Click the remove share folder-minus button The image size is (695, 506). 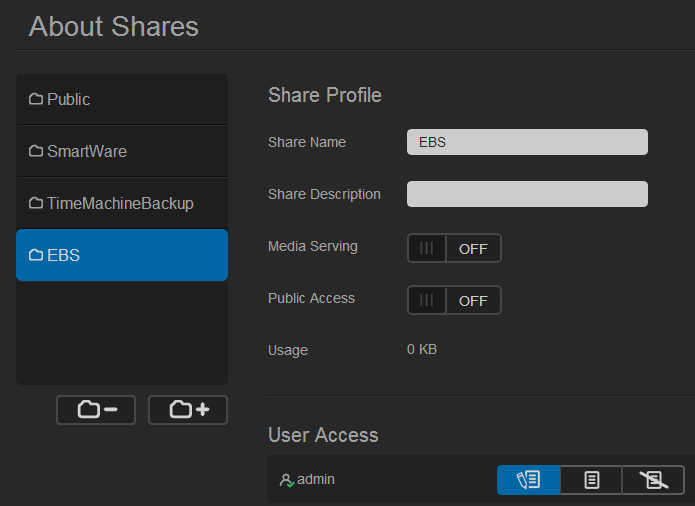[x=96, y=410]
